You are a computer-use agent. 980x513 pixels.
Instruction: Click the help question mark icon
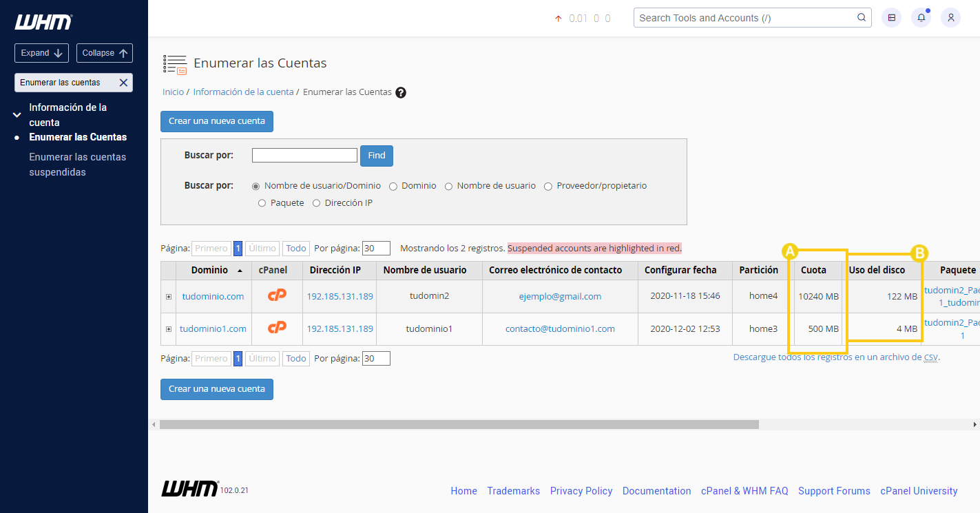[401, 92]
